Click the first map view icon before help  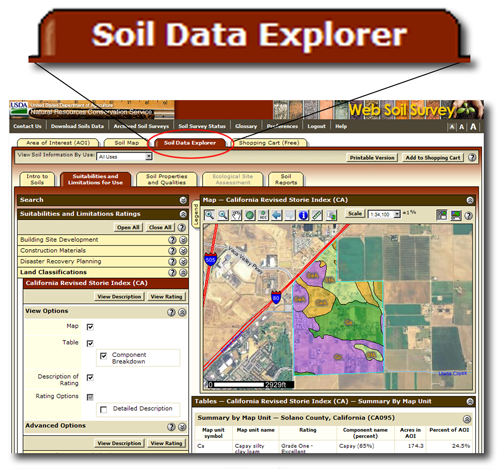(x=442, y=215)
